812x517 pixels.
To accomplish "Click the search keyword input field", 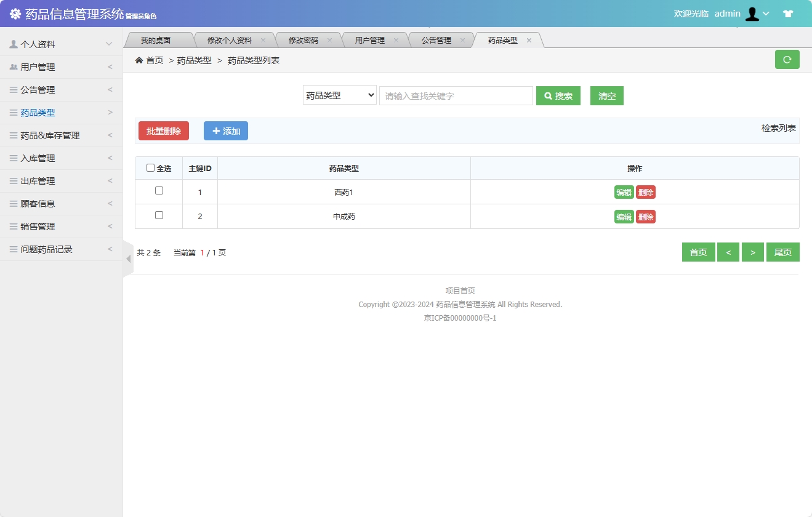I will pos(456,95).
